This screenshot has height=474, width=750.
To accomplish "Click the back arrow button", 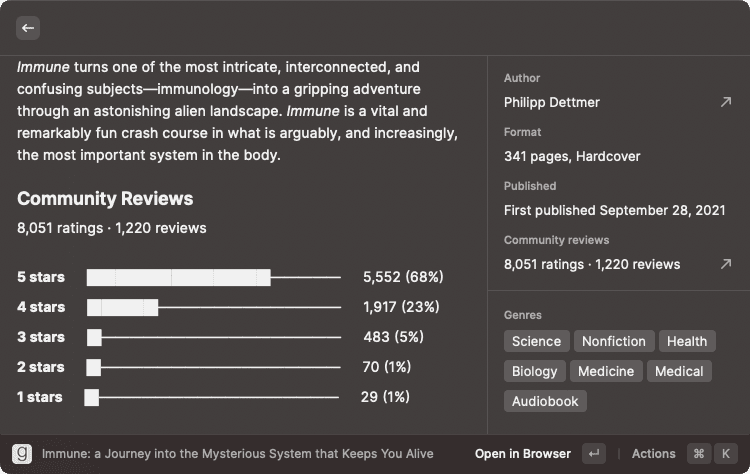I will click(x=28, y=28).
